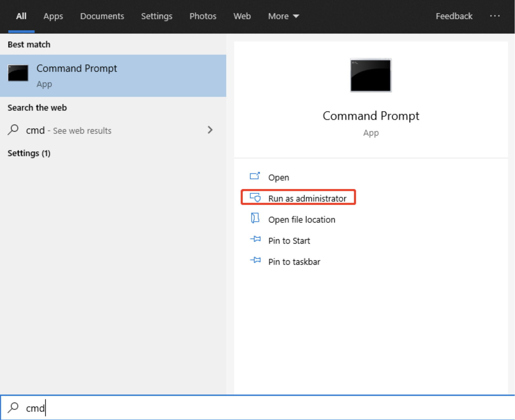515x420 pixels.
Task: Click the search magnifier icon
Action: (13, 408)
